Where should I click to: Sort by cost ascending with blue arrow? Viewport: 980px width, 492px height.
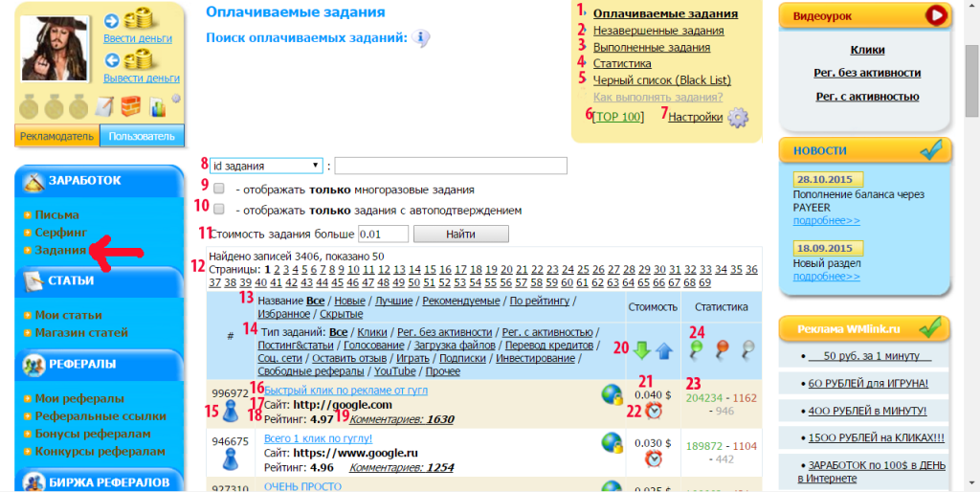tap(664, 350)
